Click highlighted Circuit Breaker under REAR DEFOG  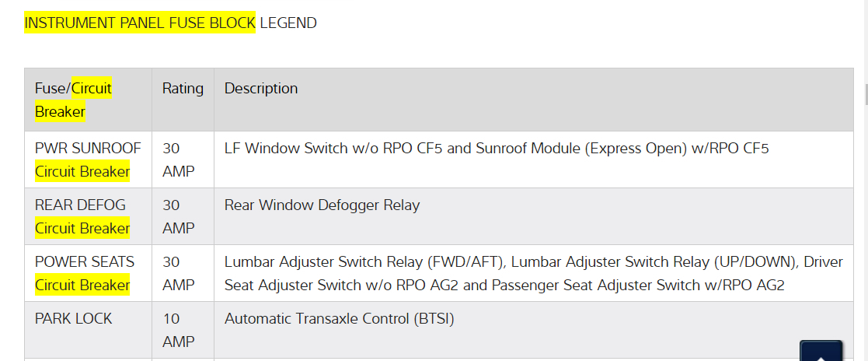pos(82,228)
